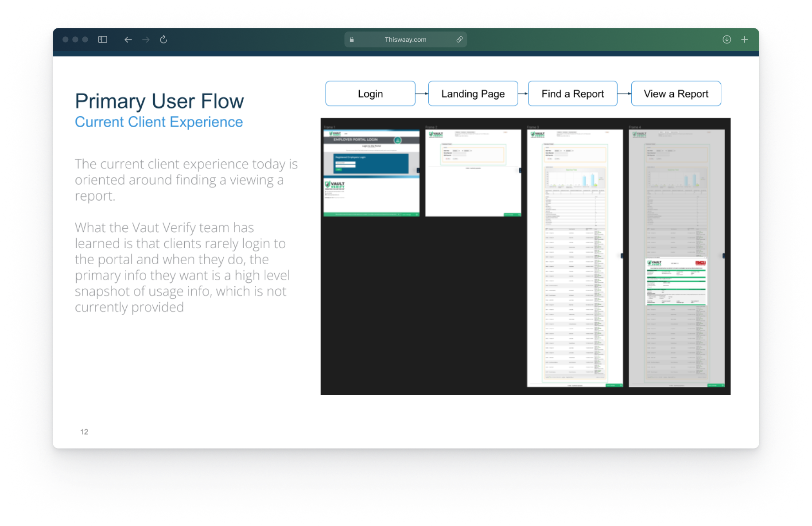This screenshot has height=526, width=812.
Task: Select the View a Report step box
Action: pos(676,94)
